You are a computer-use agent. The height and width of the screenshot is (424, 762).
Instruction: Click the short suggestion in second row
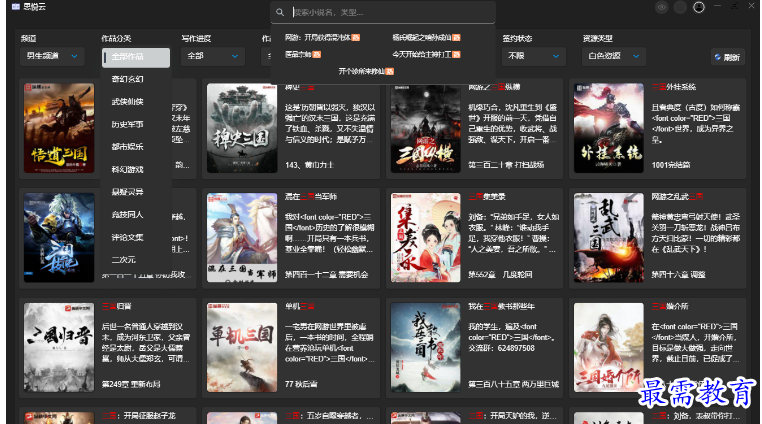pos(303,54)
